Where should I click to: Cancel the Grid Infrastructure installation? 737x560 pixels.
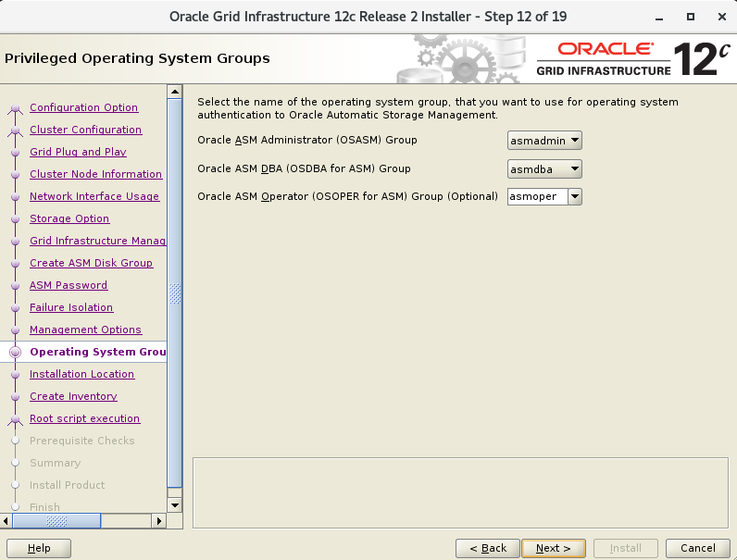click(x=698, y=548)
